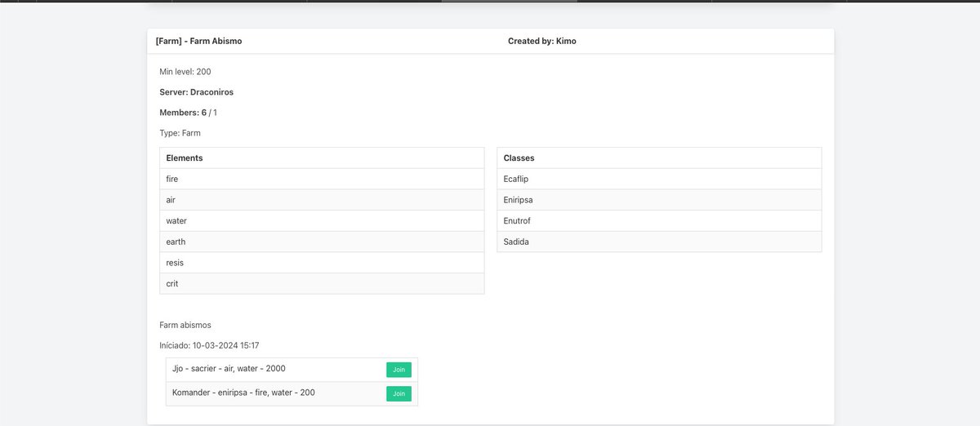Select the 'air' element row
The image size is (980, 426).
pos(322,200)
